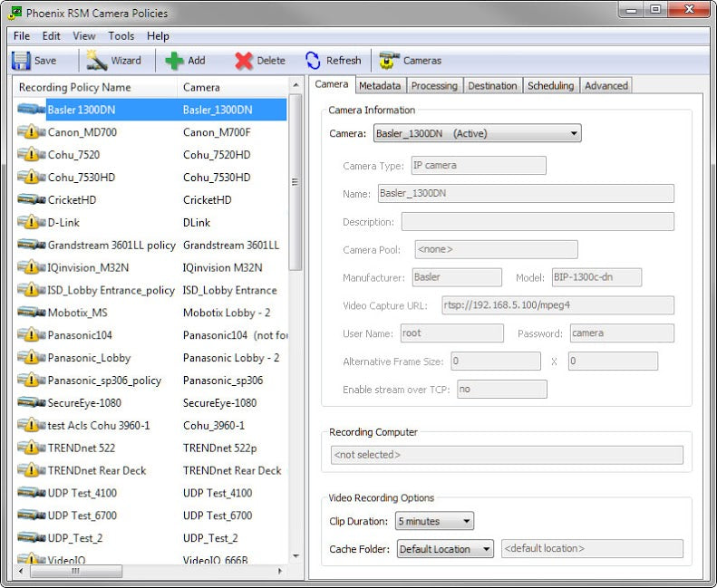Launch the Wizard tool icon
717x588 pixels.
tap(97, 61)
